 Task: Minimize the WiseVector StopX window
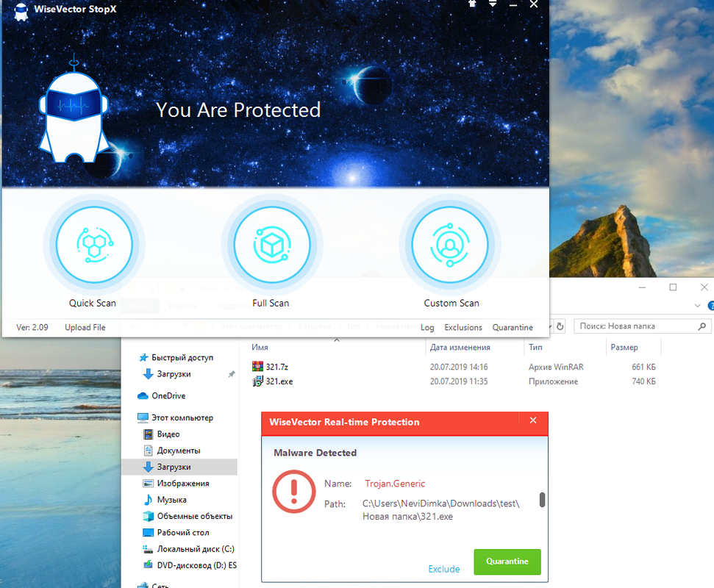(513, 4)
